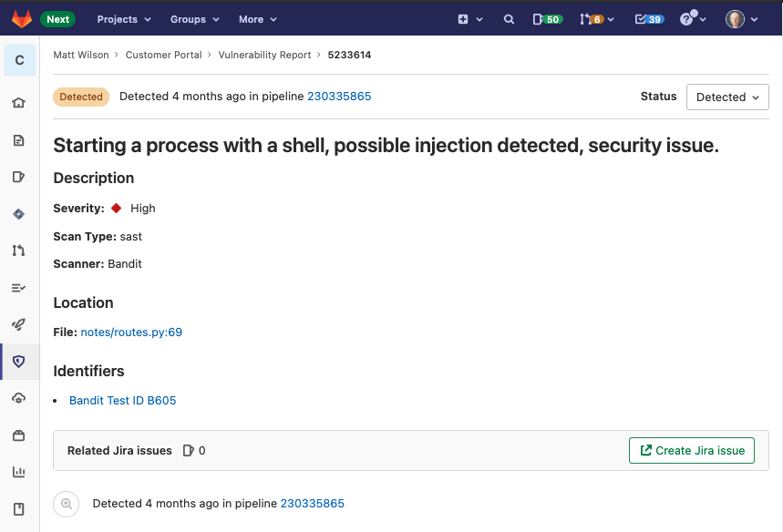Open the Status dropdown showing Detected
783x532 pixels.
tap(727, 97)
